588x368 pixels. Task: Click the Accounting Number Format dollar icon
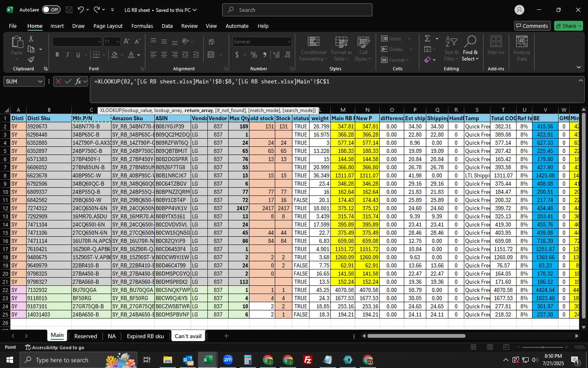coord(237,55)
